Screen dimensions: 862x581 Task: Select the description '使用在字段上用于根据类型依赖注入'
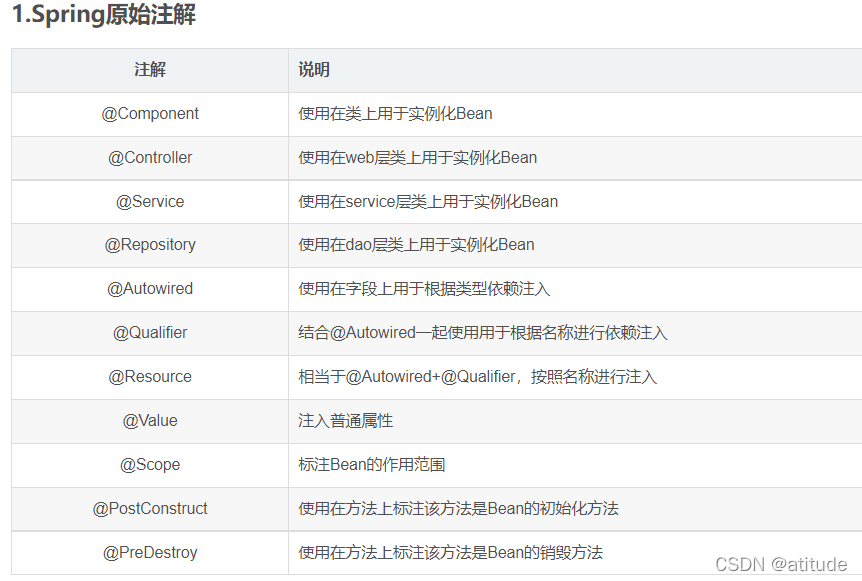424,289
